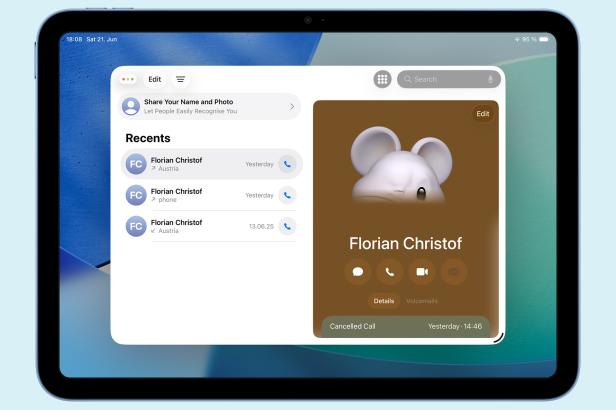Click the mail icon on contact card
This screenshot has height=410, width=616.
pyautogui.click(x=454, y=272)
